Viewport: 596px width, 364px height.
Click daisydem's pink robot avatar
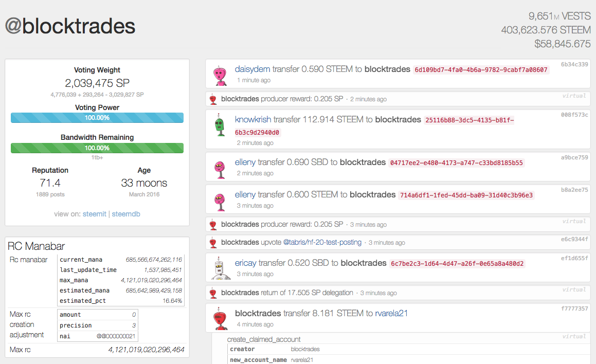pyautogui.click(x=220, y=75)
